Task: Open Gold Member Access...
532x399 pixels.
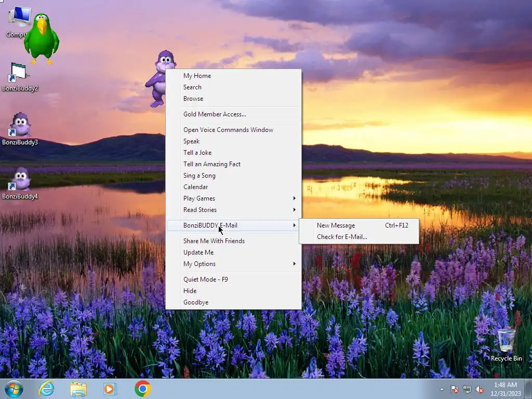Action: point(234,114)
